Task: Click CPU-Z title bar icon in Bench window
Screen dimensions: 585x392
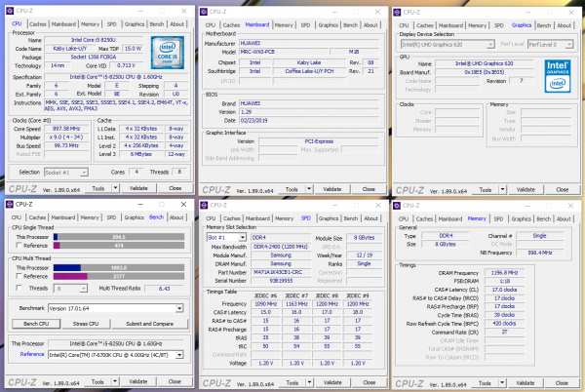Action: [9, 205]
